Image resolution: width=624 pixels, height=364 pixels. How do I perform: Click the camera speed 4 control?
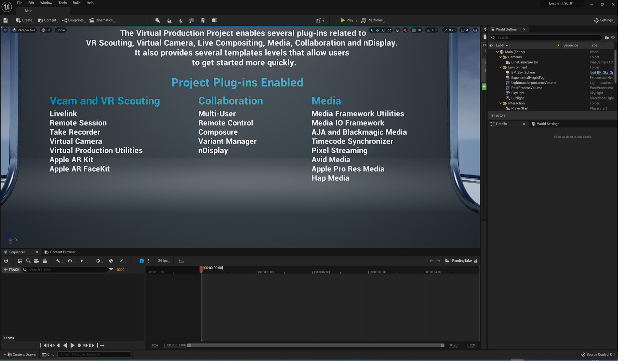464,30
